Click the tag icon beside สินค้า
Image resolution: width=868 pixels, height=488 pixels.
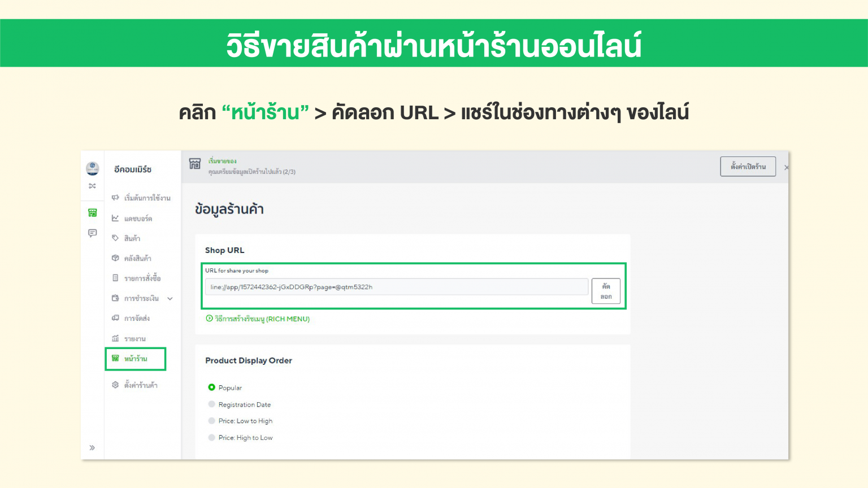tap(115, 238)
